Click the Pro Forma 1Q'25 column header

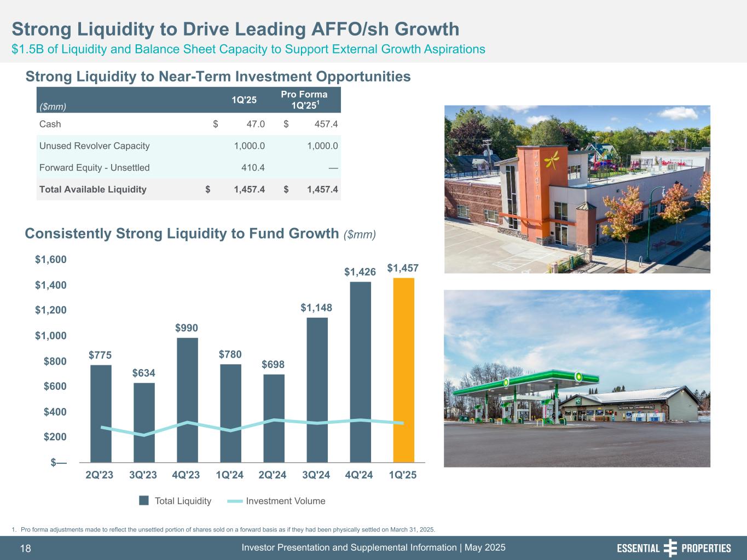pyautogui.click(x=304, y=100)
